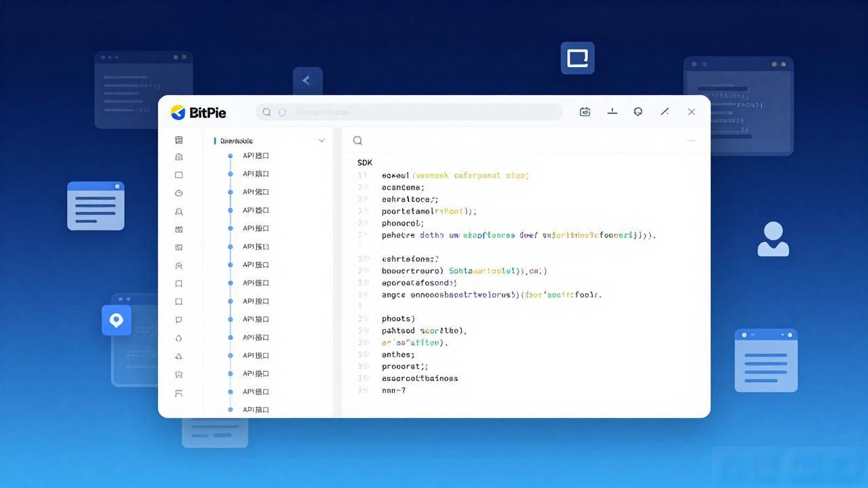Click the magnifier icon above the SDK code

[x=357, y=141]
